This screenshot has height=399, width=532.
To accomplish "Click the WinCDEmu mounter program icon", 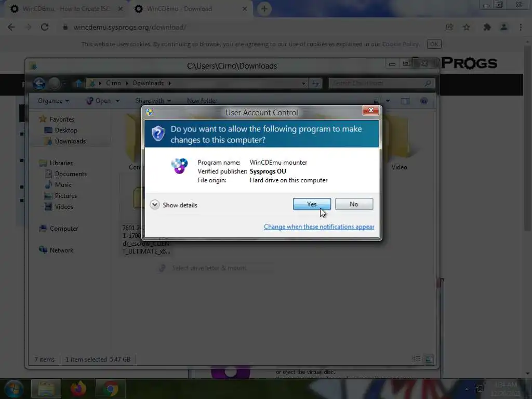I will pos(179,166).
